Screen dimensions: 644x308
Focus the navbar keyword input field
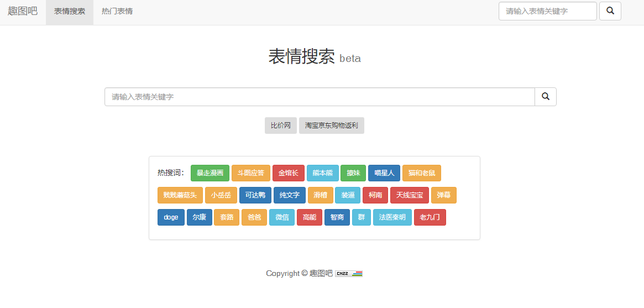[x=547, y=11]
